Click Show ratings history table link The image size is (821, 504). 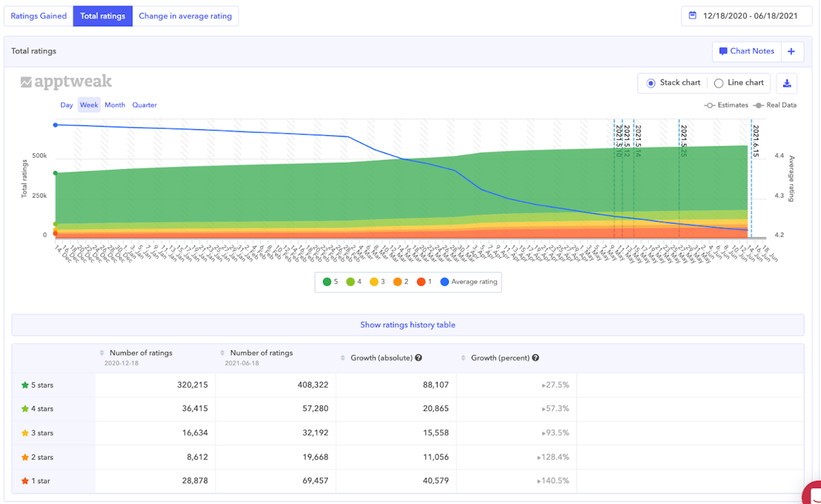[x=408, y=325]
